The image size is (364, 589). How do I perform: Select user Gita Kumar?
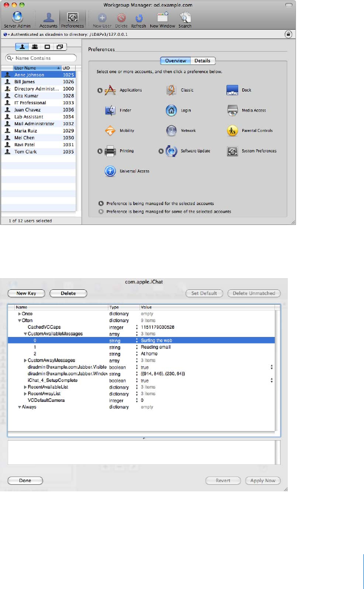click(38, 96)
